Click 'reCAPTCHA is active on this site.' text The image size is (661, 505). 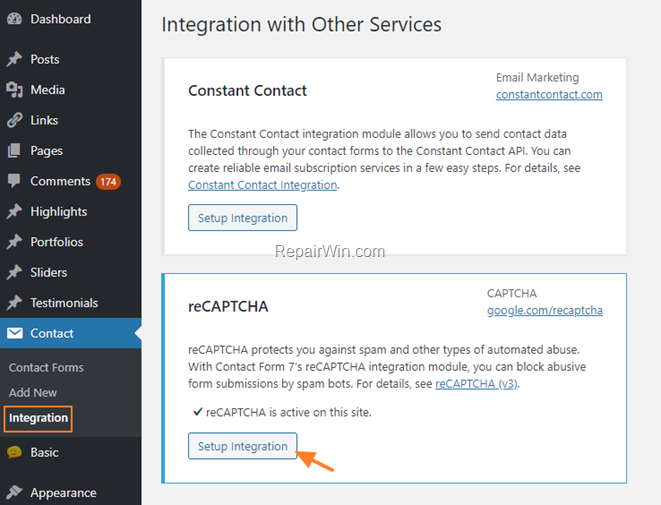tap(288, 412)
